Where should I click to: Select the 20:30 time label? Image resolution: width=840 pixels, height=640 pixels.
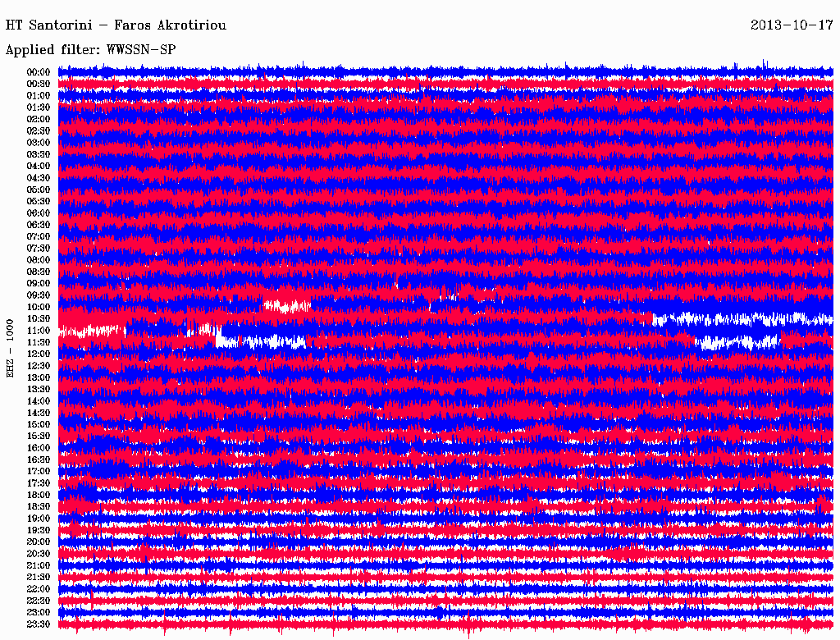39,554
